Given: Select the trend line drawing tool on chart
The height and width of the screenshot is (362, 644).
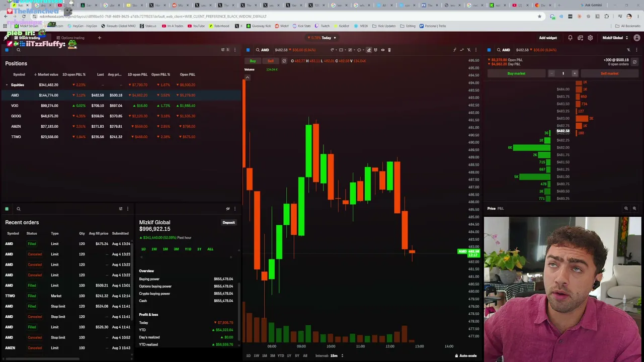Looking at the screenshot, I should click(x=332, y=50).
